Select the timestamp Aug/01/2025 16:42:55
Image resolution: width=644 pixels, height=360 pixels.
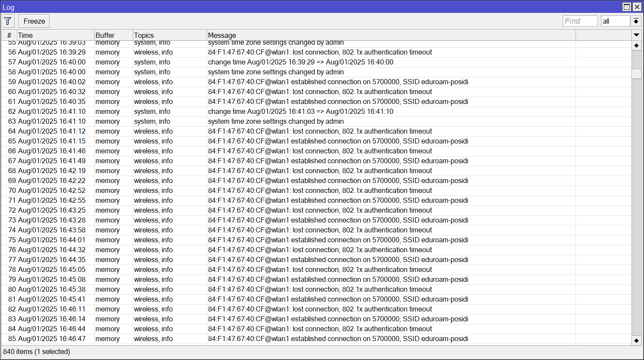pyautogui.click(x=52, y=200)
